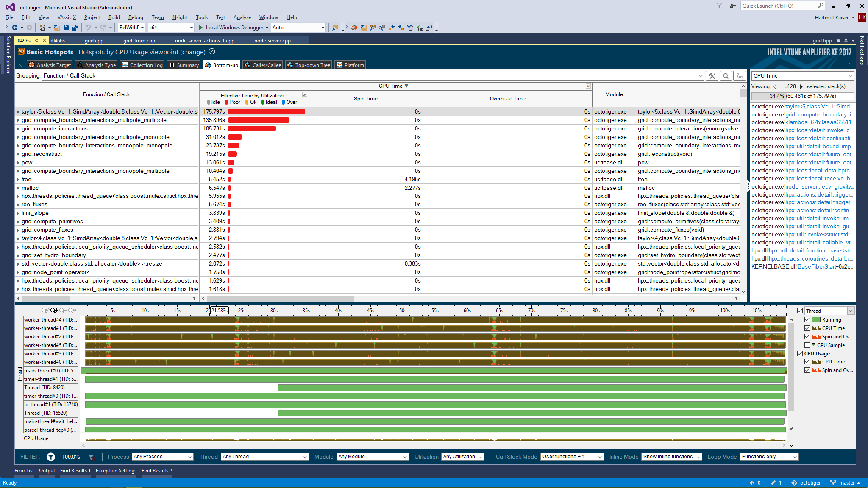The width and height of the screenshot is (868, 488).
Task: Open the node_server::recv_gravity stack link
Action: (x=818, y=186)
